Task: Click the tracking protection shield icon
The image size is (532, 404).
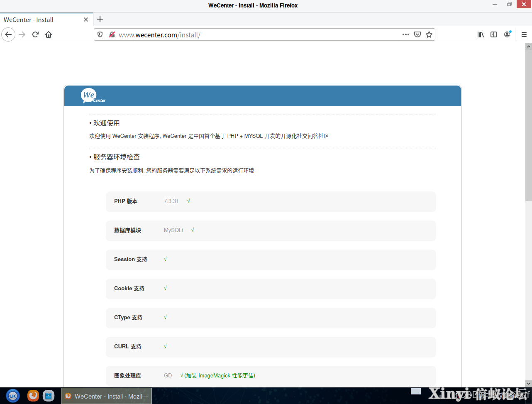Action: pyautogui.click(x=100, y=34)
